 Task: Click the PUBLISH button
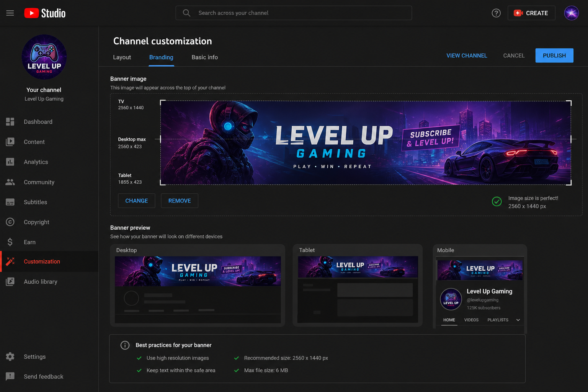554,56
